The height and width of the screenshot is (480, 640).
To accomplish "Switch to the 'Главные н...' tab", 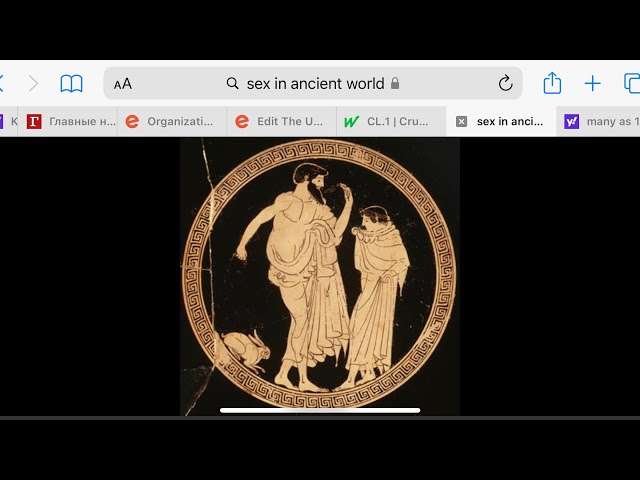I will (68, 121).
